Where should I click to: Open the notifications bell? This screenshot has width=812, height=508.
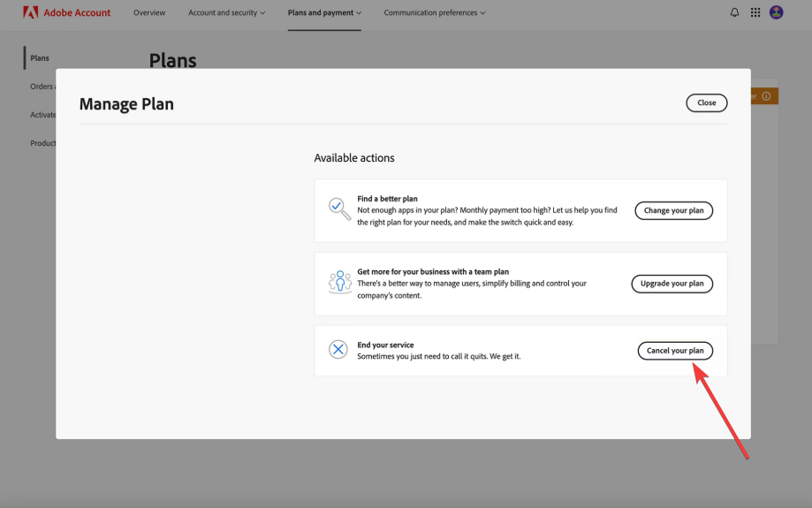coord(735,12)
